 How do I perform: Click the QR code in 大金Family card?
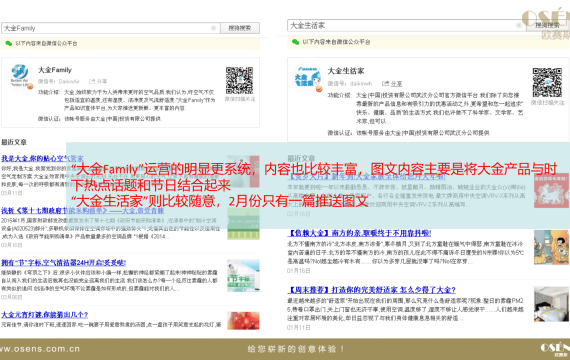point(239,80)
